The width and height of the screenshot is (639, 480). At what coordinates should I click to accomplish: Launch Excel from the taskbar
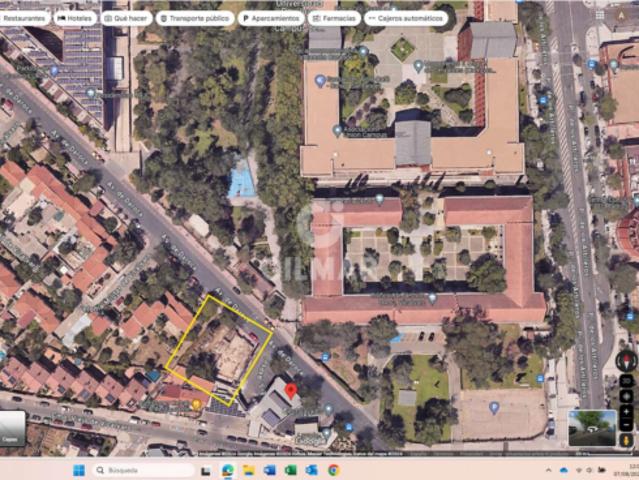[291, 471]
